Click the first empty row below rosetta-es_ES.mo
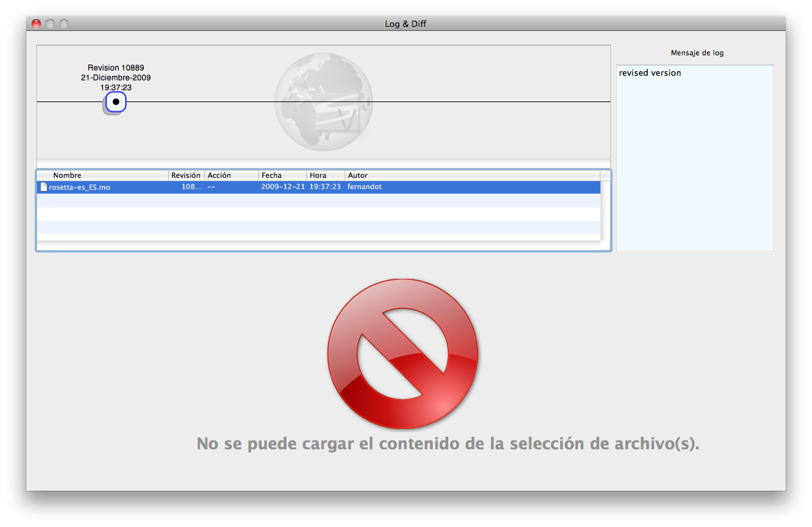 tap(318, 200)
